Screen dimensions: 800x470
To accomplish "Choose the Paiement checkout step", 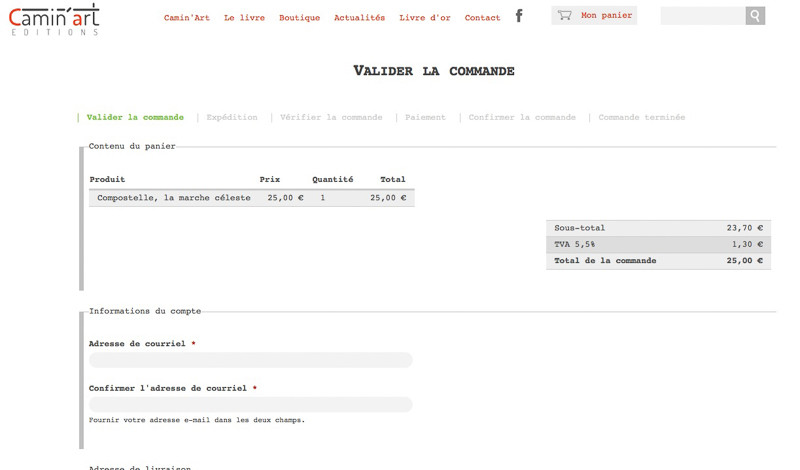I will tap(425, 118).
